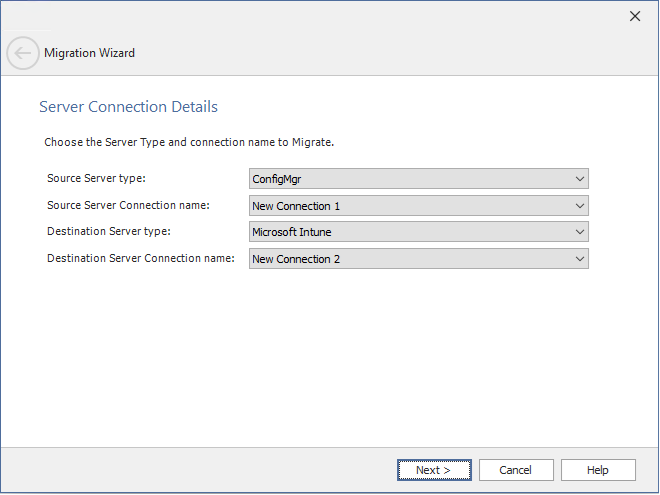Screen dimensions: 660x495
Task: Click the Destination Server type chevron arrow
Action: coord(579,232)
